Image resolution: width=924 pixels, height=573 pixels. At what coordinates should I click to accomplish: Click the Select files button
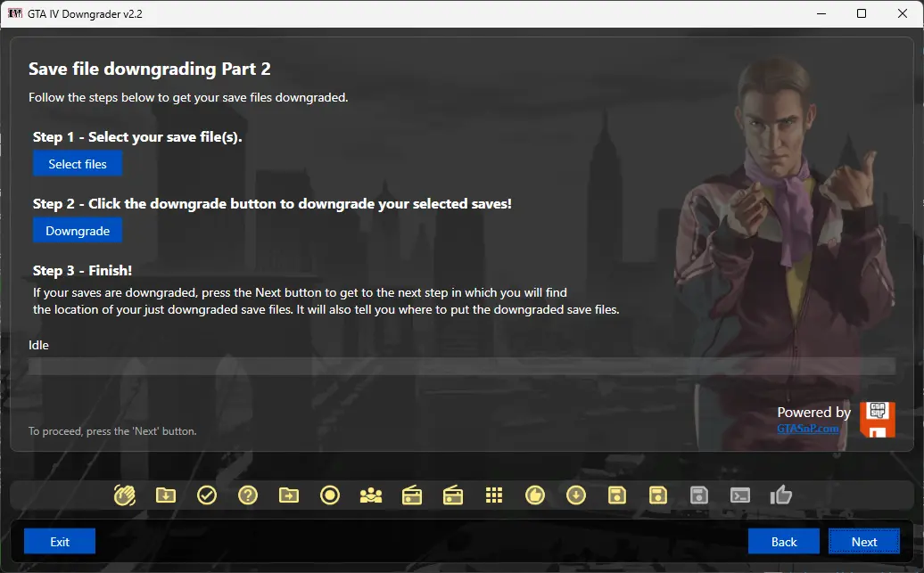click(x=78, y=164)
